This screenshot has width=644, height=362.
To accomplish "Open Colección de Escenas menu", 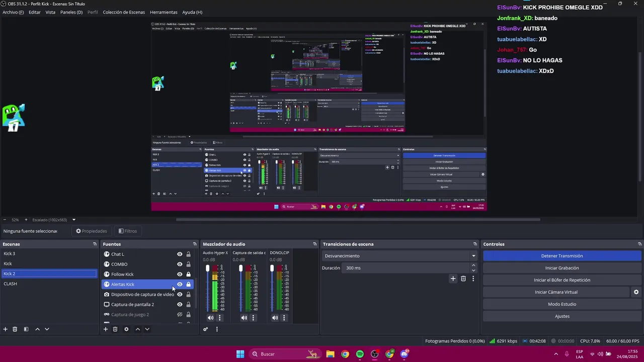I will pos(124,12).
